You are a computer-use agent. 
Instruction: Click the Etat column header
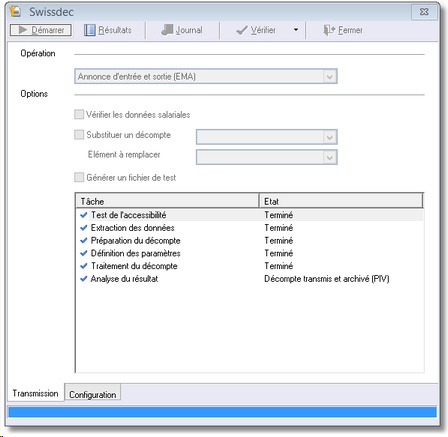coord(341,201)
